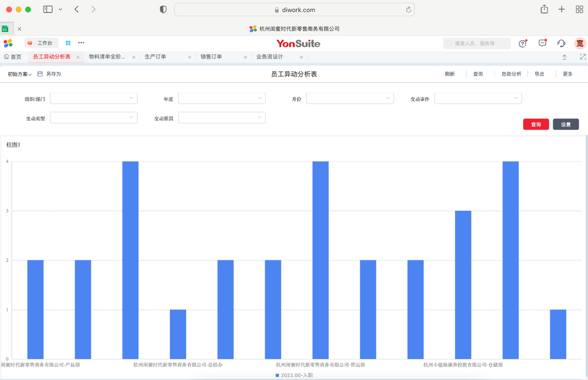Switch to the pinned green spreadsheet tab
588x380 pixels.
5,29
